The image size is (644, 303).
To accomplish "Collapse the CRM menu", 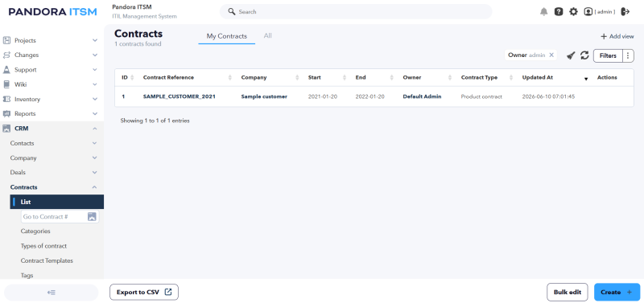I will (95, 129).
